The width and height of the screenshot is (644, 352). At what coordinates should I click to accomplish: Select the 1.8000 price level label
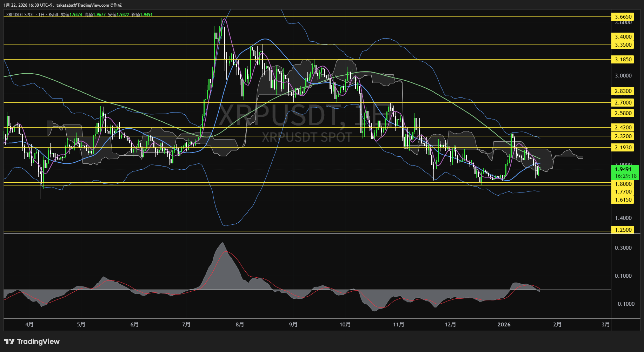pos(623,184)
